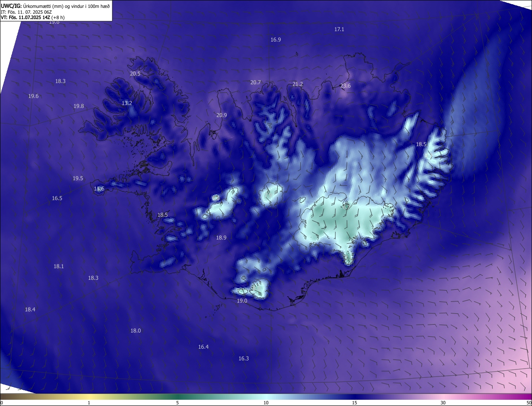Click the 23.6 value label
The image size is (532, 406).
pos(345,86)
